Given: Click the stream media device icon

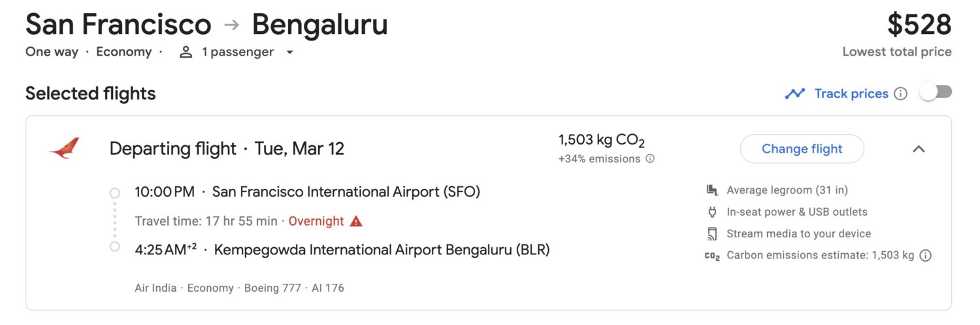Looking at the screenshot, I should click(712, 233).
